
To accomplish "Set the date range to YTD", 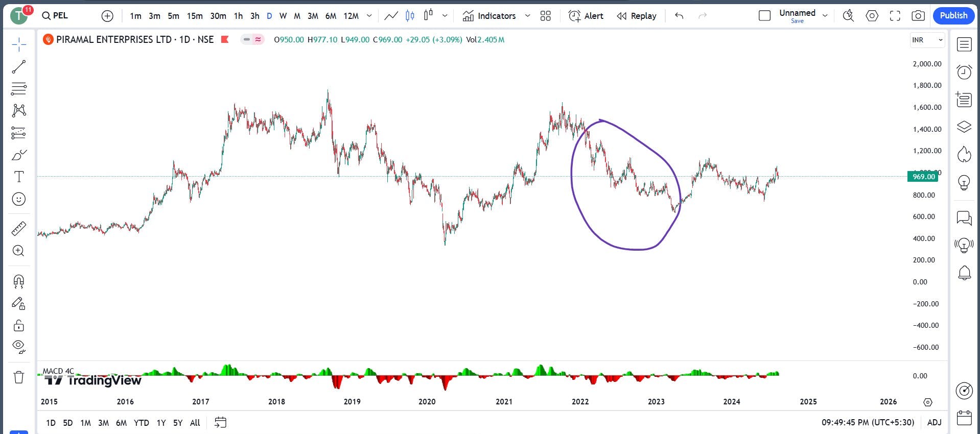I will pos(142,423).
